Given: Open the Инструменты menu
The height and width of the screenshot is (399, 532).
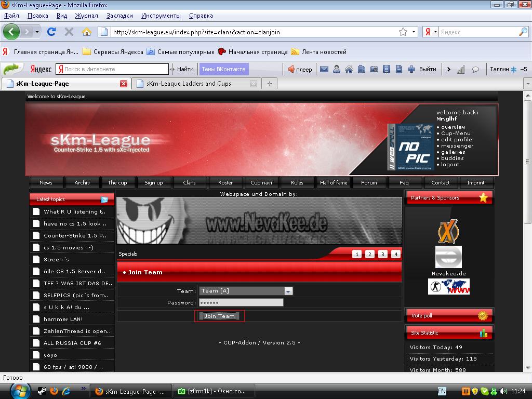Looking at the screenshot, I should point(161,16).
